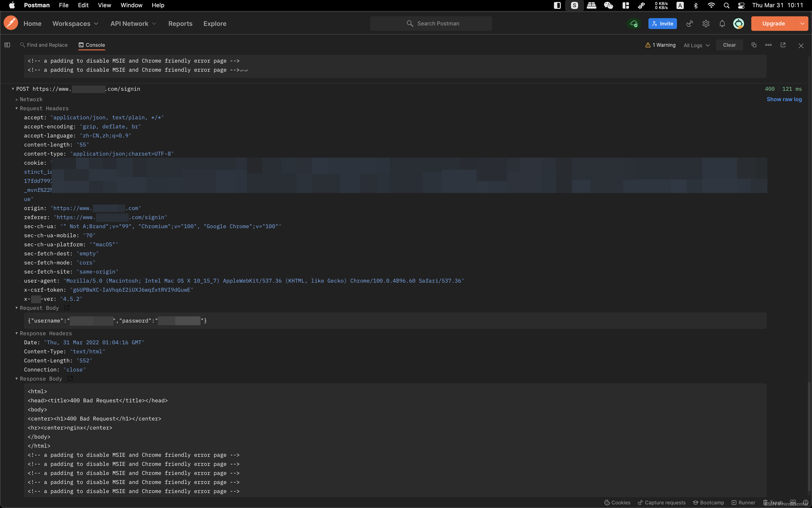Expand the API Network dropdown
812x508 pixels.
[x=133, y=24]
